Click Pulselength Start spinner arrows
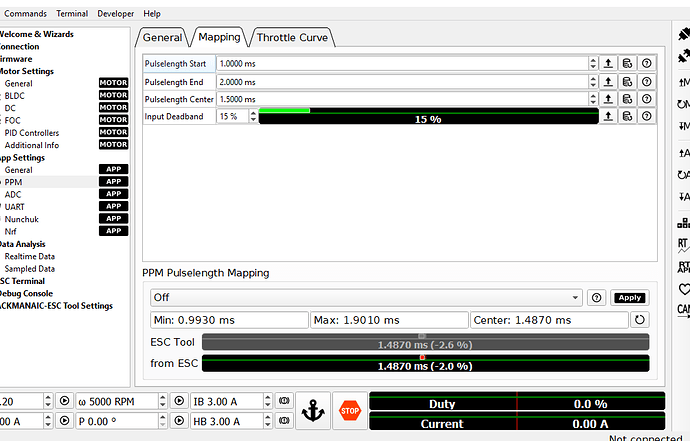This screenshot has height=441, width=690. coord(593,63)
